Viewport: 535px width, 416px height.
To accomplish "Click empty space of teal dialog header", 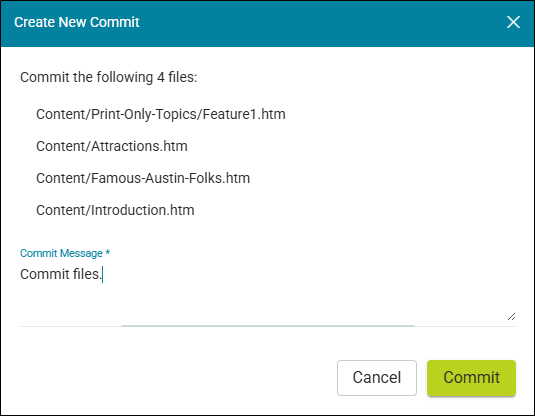I will pos(321,22).
